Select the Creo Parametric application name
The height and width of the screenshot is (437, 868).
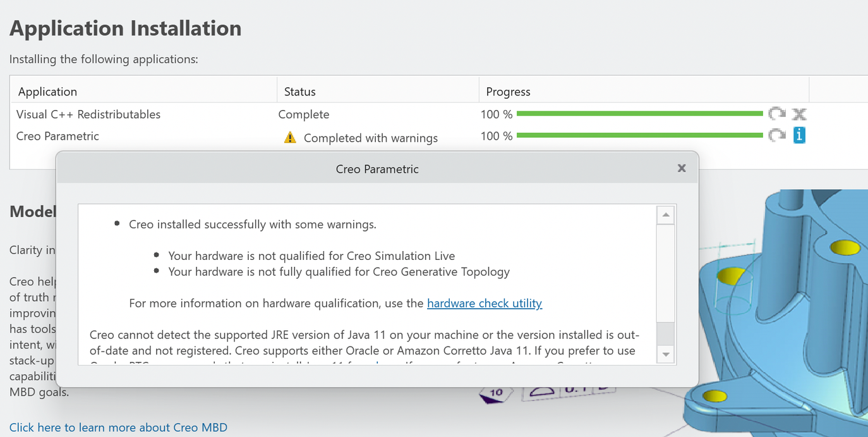click(57, 136)
